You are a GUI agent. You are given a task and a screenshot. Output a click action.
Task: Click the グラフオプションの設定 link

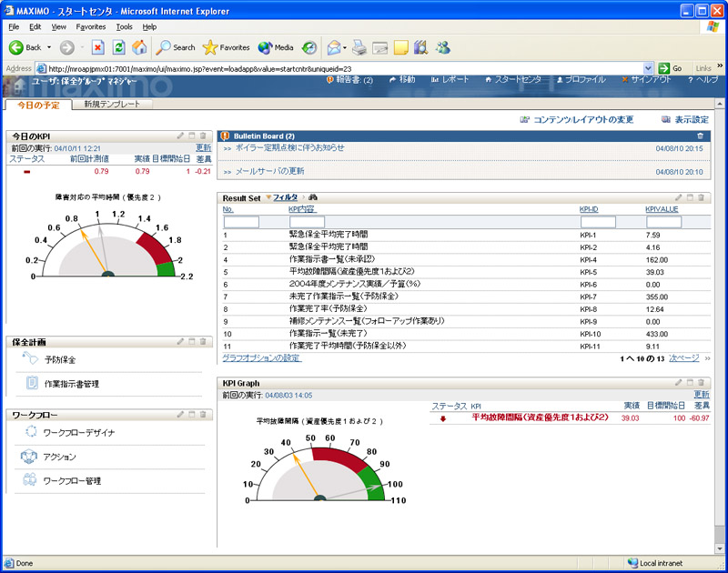tap(262, 358)
